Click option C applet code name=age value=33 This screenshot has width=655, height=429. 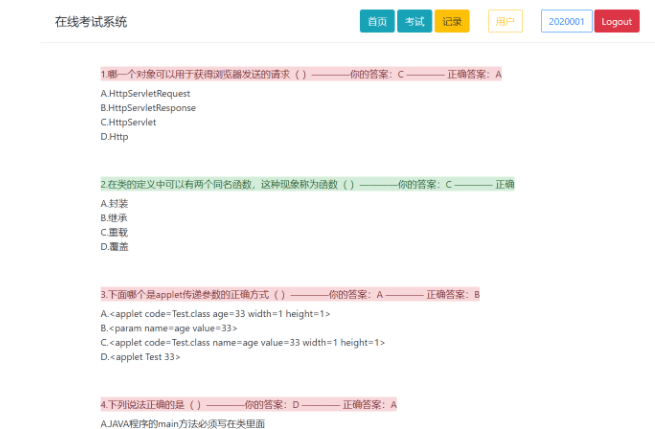click(242, 343)
